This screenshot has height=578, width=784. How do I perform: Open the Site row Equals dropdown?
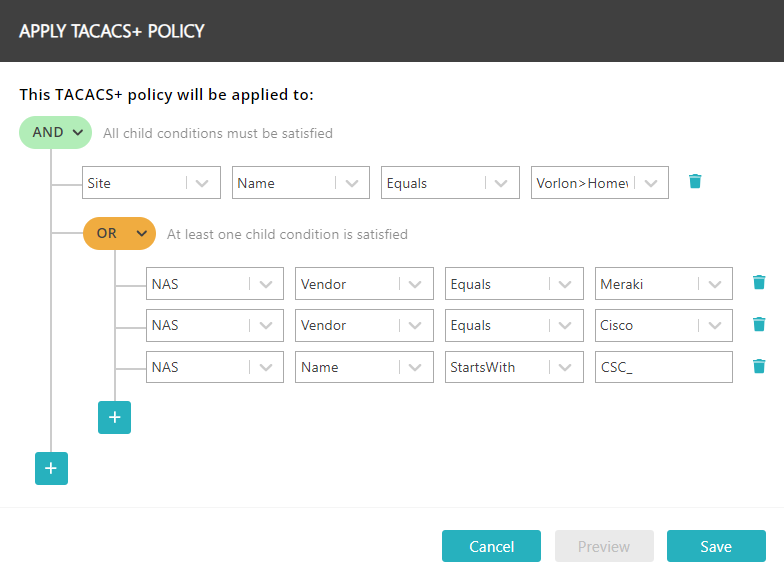tap(450, 182)
